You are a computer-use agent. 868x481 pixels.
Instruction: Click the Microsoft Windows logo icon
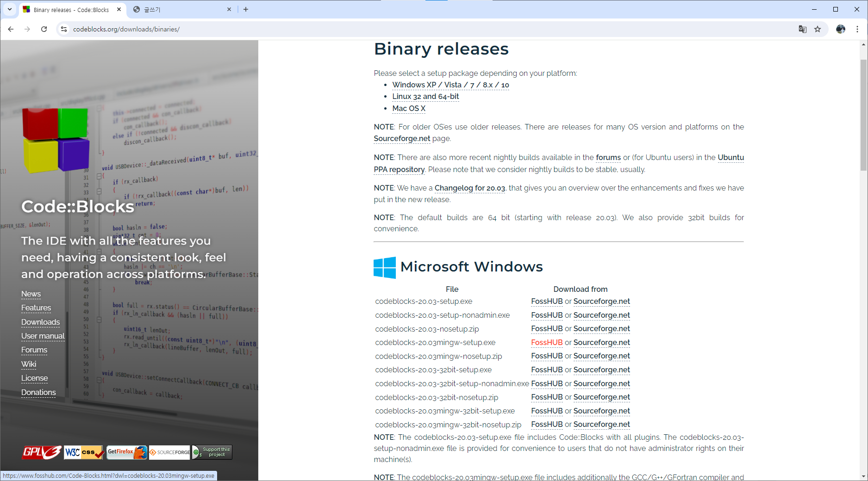385,267
